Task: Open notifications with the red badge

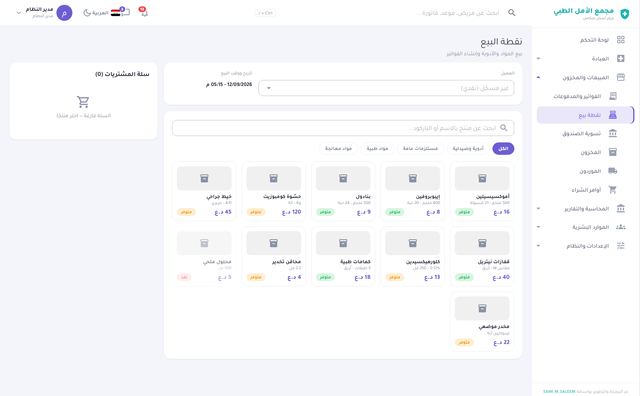Action: click(x=143, y=12)
